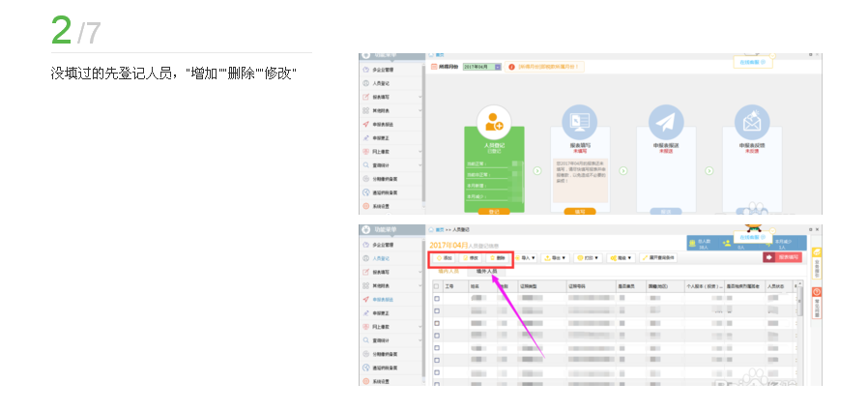The width and height of the screenshot is (868, 412).
Task: Check the second row checkbox in personnel table
Action: [x=436, y=312]
